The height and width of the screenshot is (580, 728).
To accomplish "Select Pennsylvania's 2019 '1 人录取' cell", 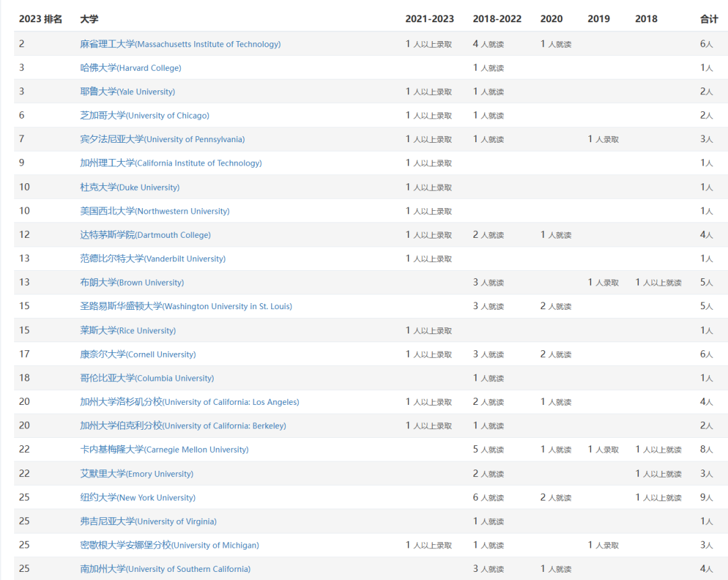I will point(603,139).
